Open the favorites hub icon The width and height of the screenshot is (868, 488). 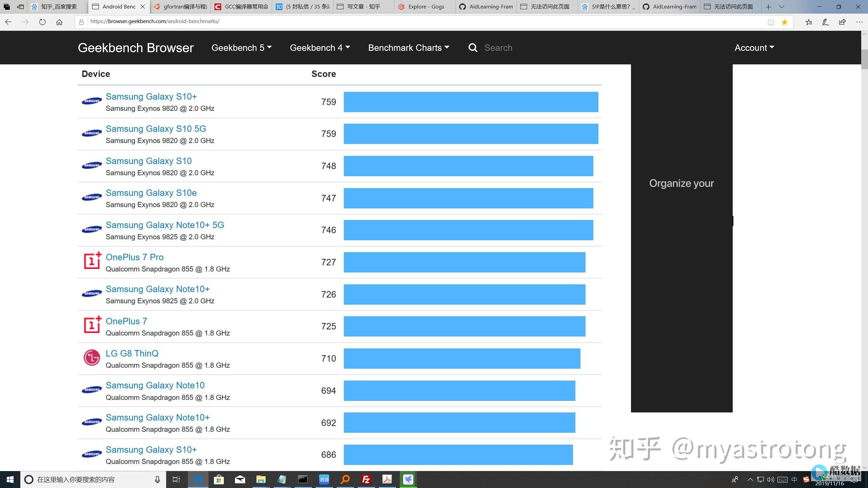(x=809, y=22)
